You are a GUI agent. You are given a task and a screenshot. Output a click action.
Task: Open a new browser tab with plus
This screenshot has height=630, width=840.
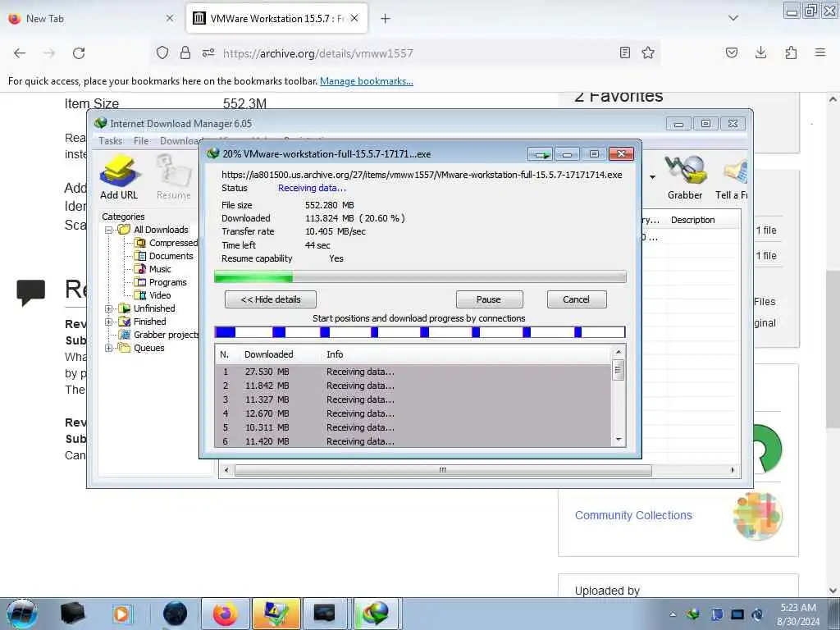(x=386, y=18)
